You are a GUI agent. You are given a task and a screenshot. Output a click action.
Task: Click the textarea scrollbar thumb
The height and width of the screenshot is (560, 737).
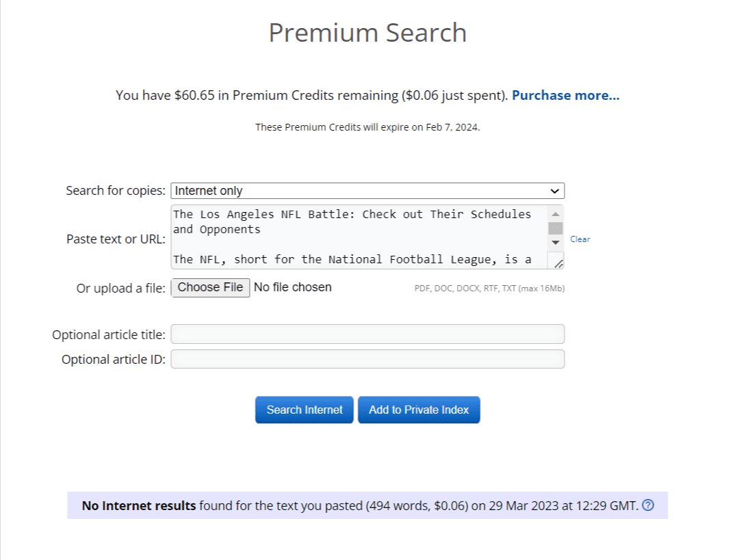pyautogui.click(x=556, y=228)
